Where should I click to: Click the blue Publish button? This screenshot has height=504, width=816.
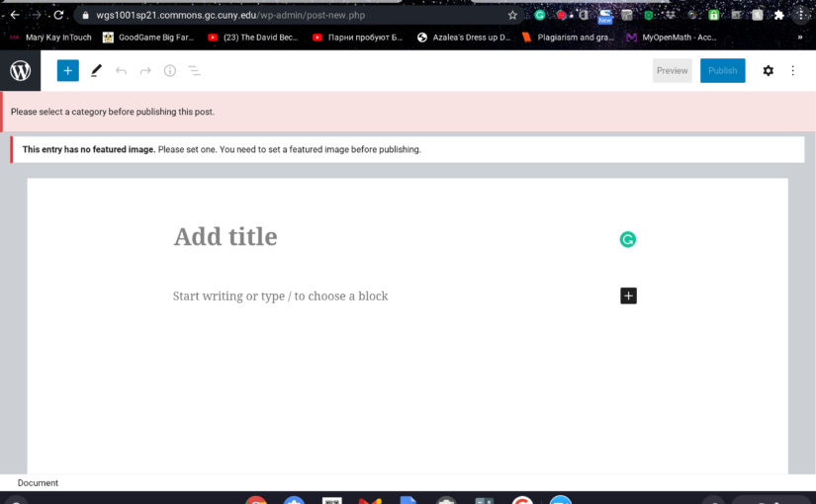[722, 71]
